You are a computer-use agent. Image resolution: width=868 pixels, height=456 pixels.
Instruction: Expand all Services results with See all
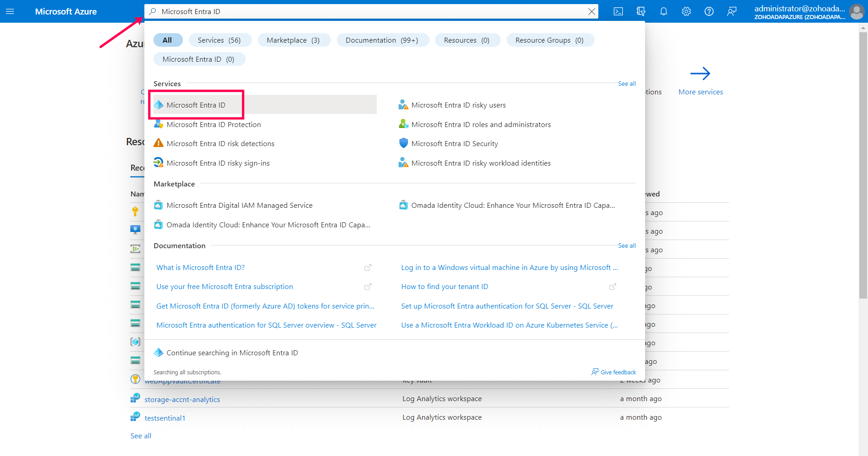[626, 83]
